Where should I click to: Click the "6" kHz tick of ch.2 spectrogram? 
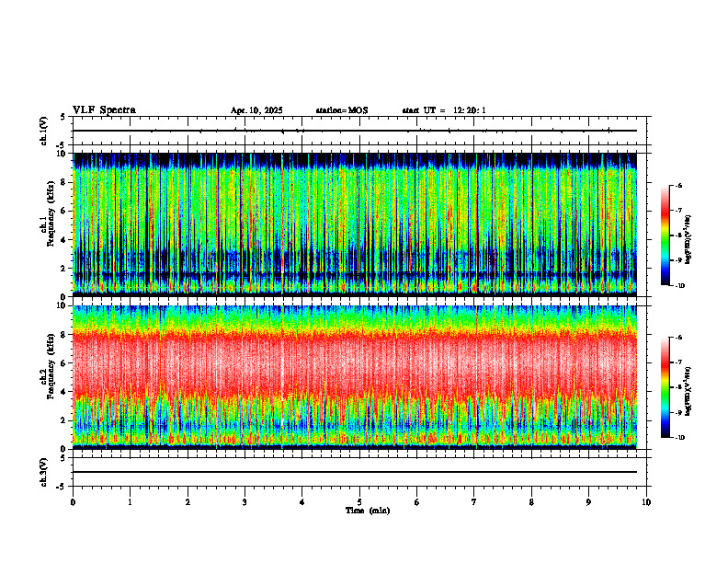pyautogui.click(x=64, y=363)
